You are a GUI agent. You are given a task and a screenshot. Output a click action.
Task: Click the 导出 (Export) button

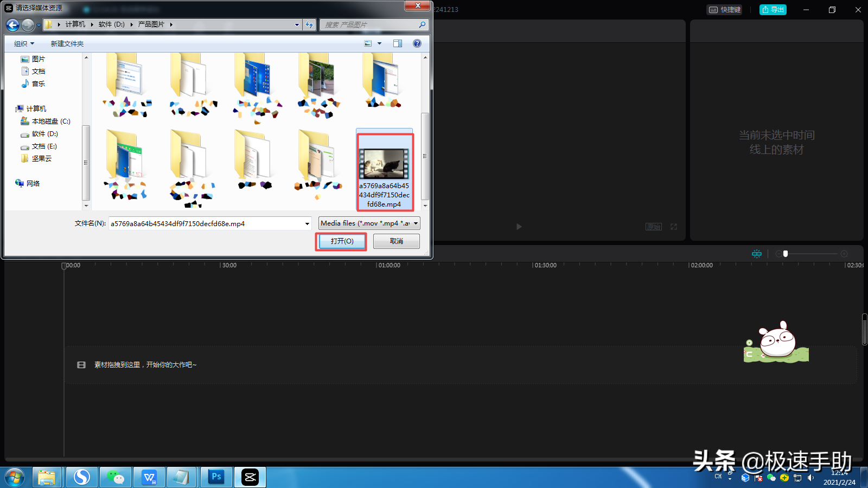[x=773, y=10]
